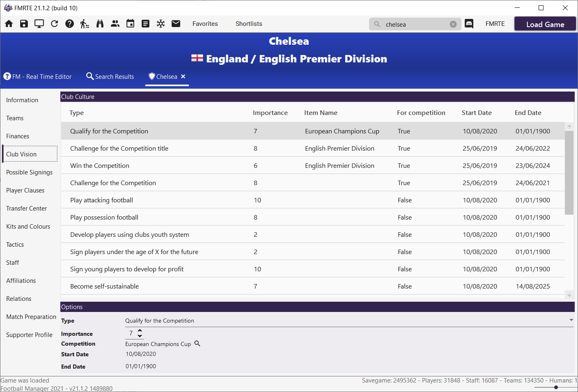Click the notes document icon
This screenshot has height=392, width=578.
146,24
